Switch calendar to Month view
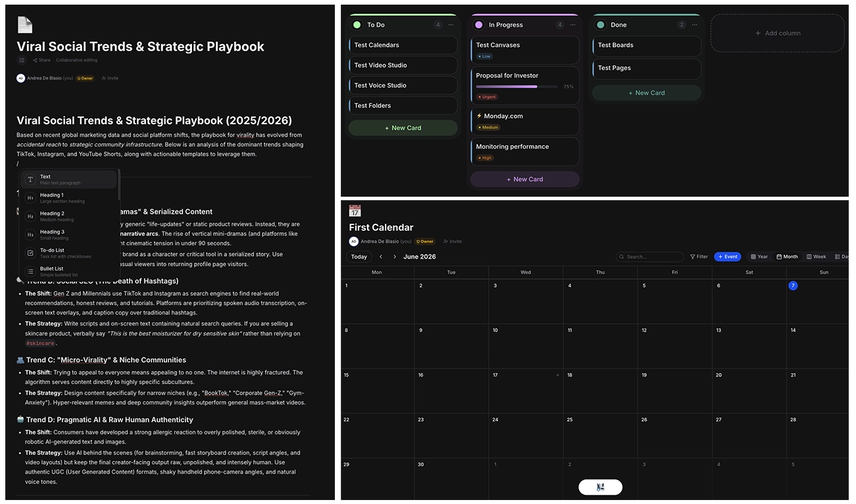Screen dimensions: 856x504 [x=787, y=257]
